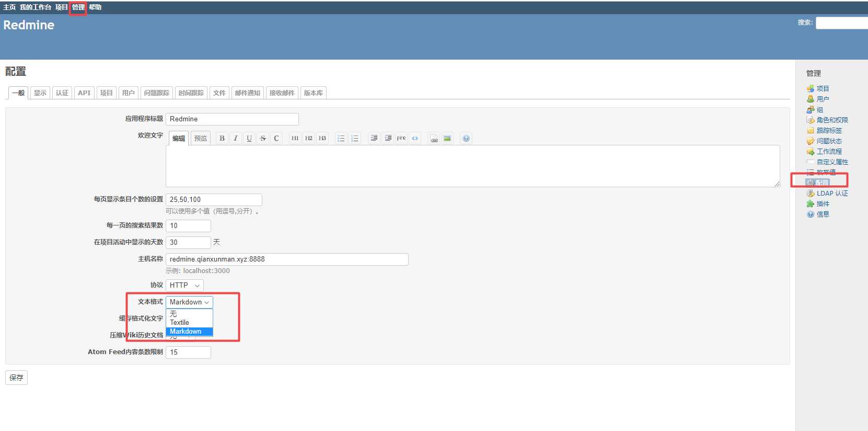Switch to the 文件 settings tab

click(219, 93)
